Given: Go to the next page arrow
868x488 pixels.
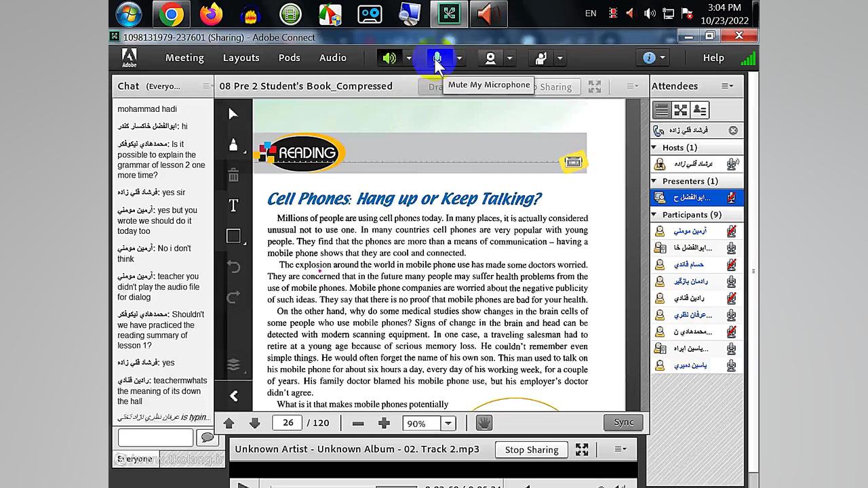Looking at the screenshot, I should tap(254, 423).
